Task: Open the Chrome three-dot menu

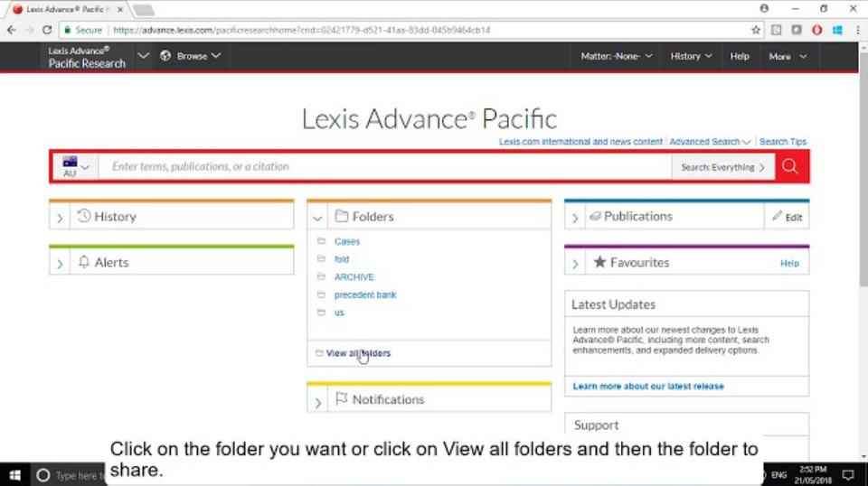Action: [x=857, y=30]
